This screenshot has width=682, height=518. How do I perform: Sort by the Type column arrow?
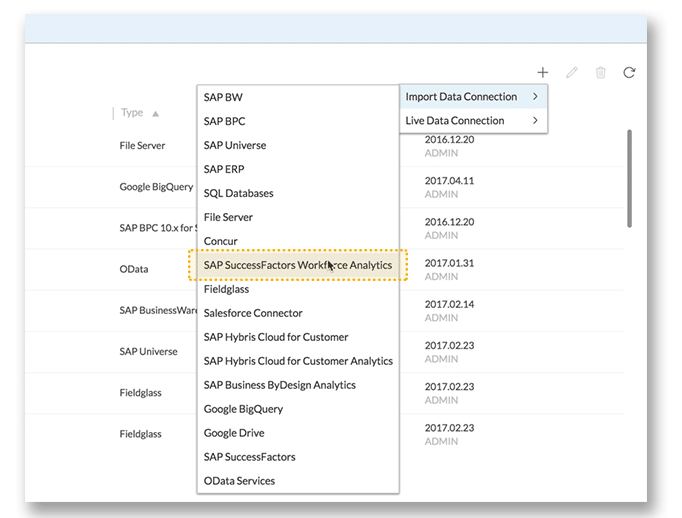[x=156, y=113]
